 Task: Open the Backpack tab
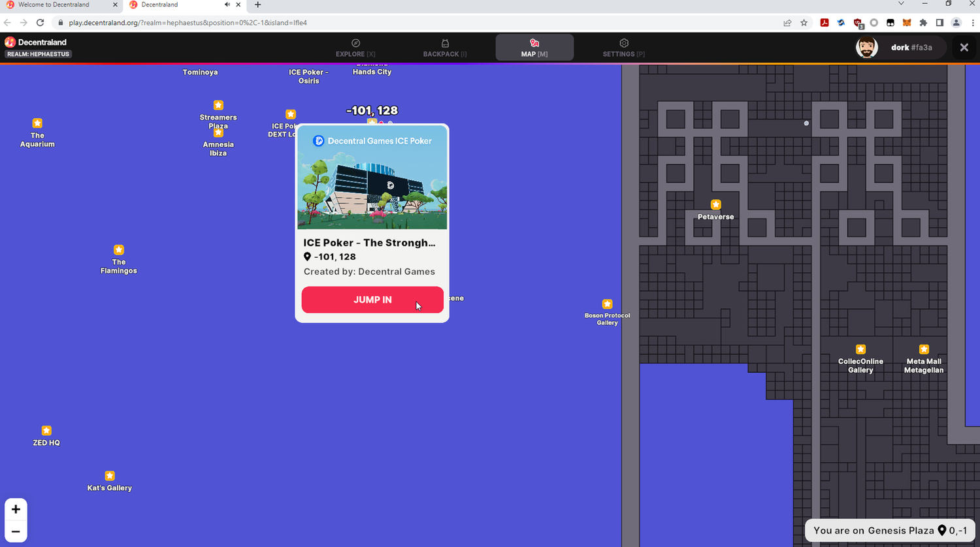(x=445, y=48)
